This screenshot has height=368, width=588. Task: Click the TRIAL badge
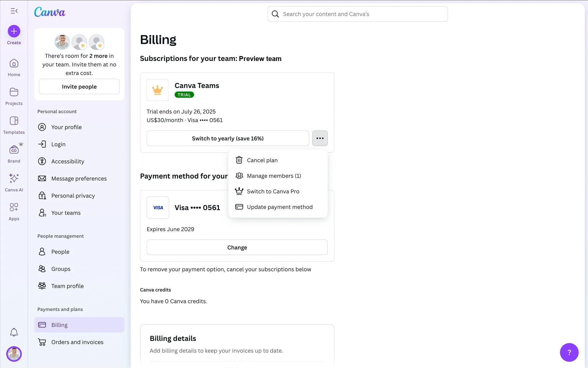184,95
